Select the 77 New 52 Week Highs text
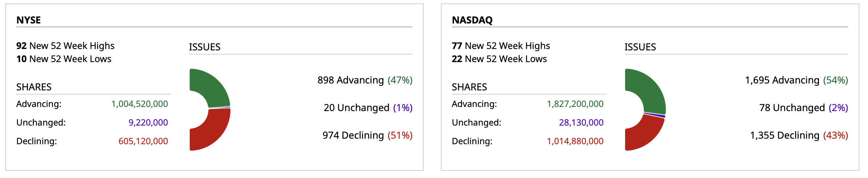Image resolution: width=868 pixels, height=178 pixels. [501, 46]
